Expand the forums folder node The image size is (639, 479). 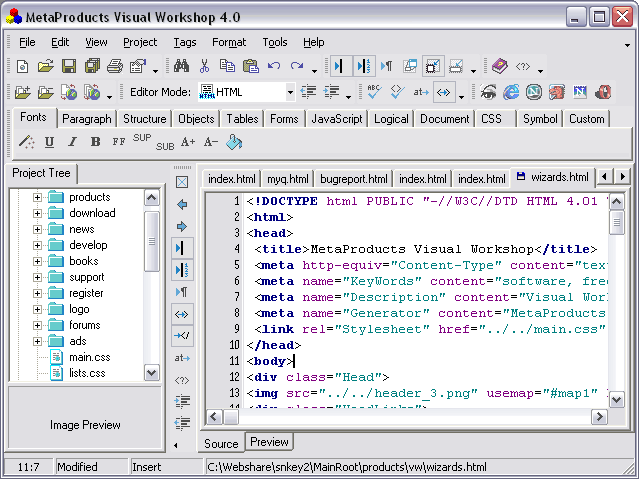38,325
